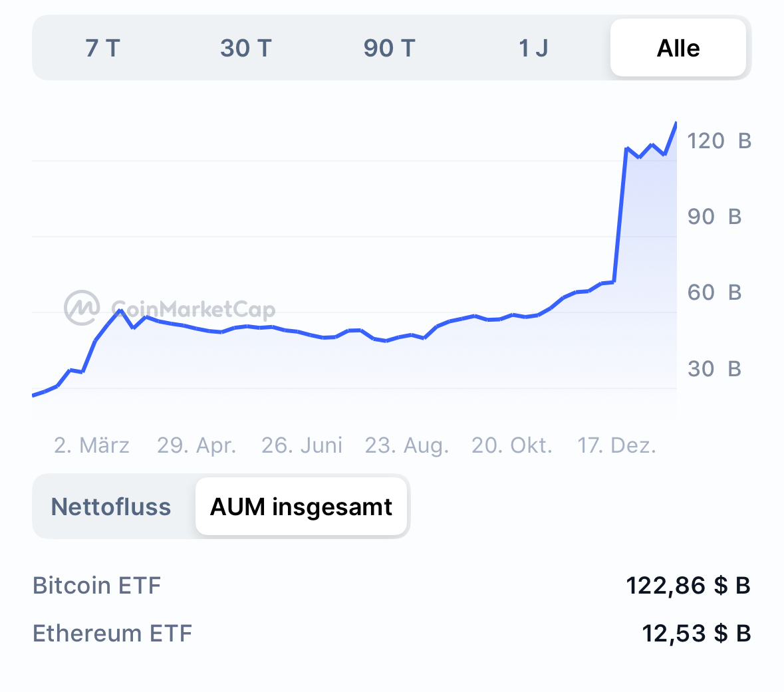Screen dimensions: 784x692
Task: Switch to the 1 J view
Action: pyautogui.click(x=532, y=47)
